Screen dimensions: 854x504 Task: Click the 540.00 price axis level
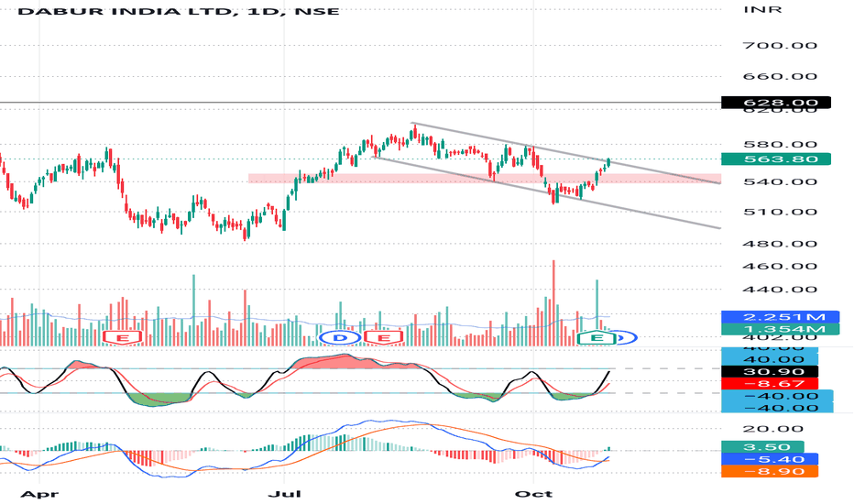click(x=781, y=181)
